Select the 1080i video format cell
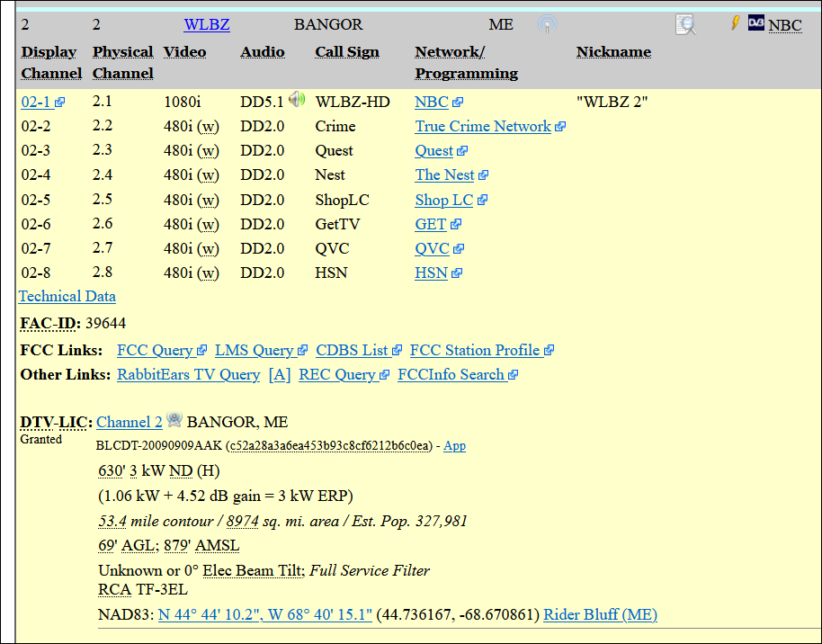The height and width of the screenshot is (644, 822). [x=182, y=102]
